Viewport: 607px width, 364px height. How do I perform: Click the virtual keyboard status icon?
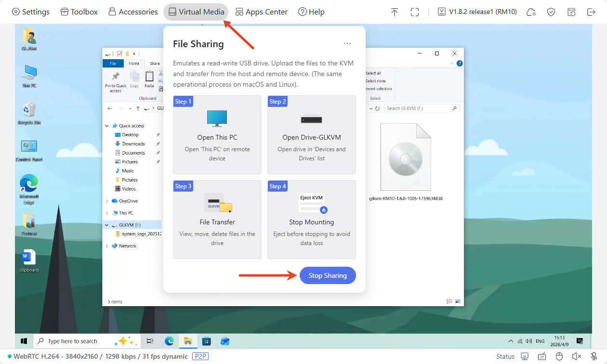coord(542,356)
